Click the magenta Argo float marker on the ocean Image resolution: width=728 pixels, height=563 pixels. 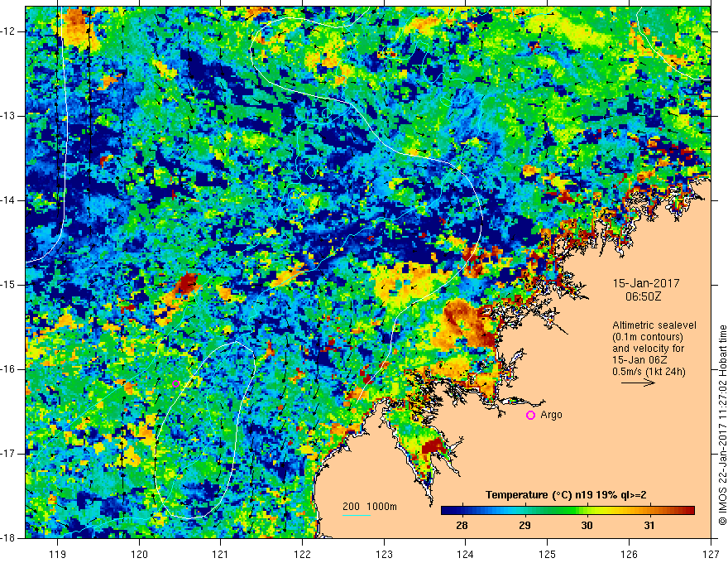point(176,383)
